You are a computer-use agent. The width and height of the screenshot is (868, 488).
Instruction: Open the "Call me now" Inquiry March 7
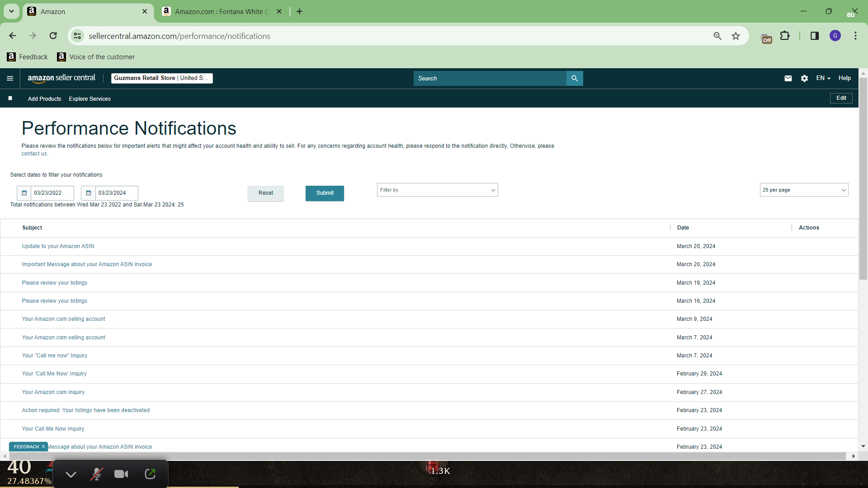[55, 356]
